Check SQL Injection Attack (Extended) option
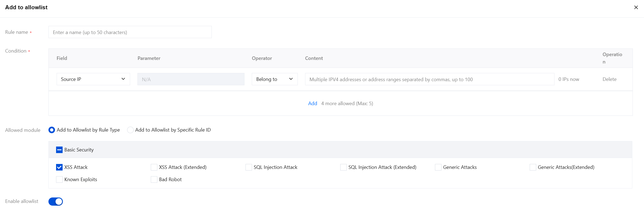Image resolution: width=644 pixels, height=210 pixels. pyautogui.click(x=344, y=167)
